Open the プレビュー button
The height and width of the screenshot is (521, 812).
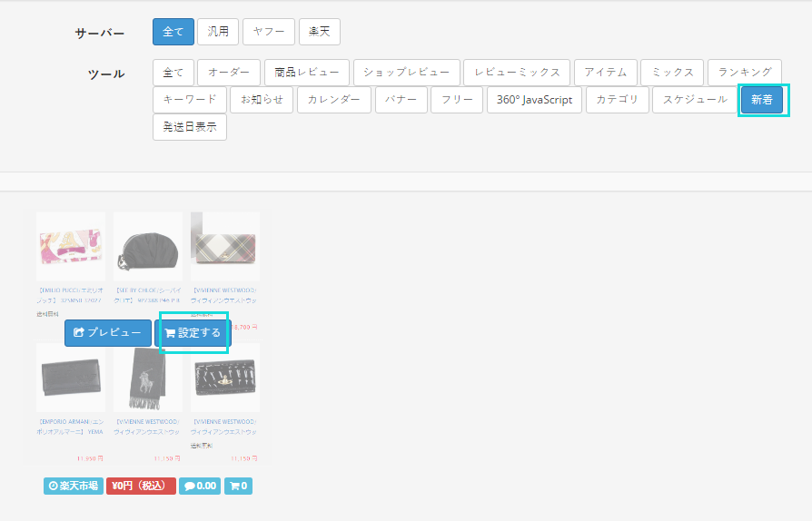click(x=108, y=333)
